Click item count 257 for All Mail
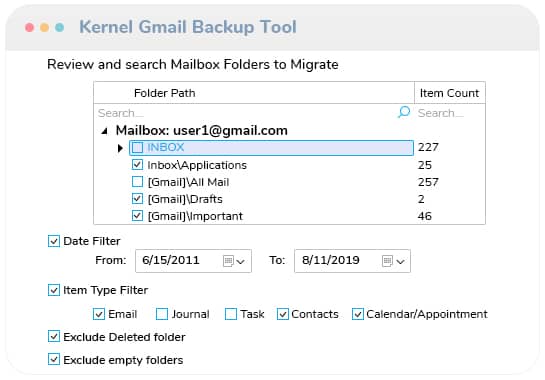Viewport: 545px width, 380px height. tap(428, 182)
